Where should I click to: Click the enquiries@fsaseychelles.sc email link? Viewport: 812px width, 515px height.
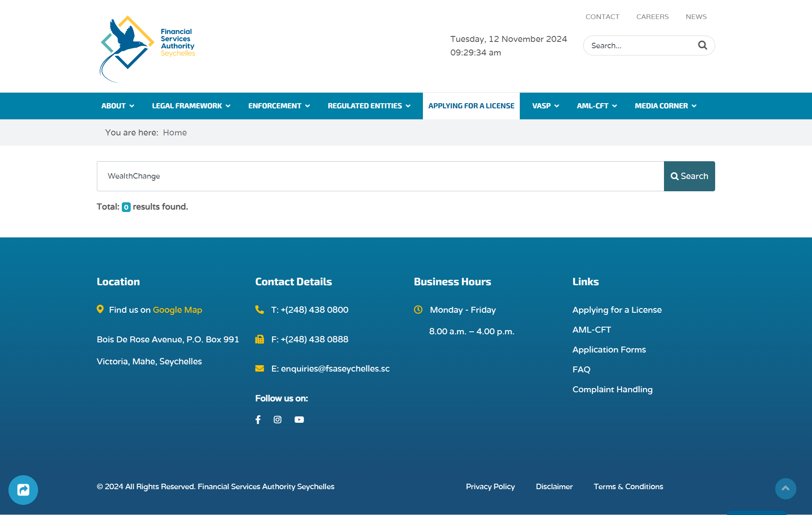335,369
